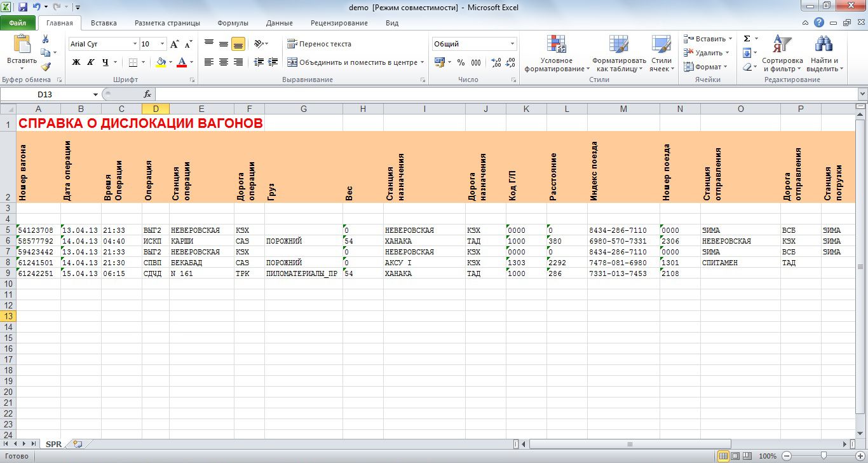Image resolution: width=868 pixels, height=463 pixels.
Task: Open Формат cells dropdown
Action: pyautogui.click(x=705, y=67)
